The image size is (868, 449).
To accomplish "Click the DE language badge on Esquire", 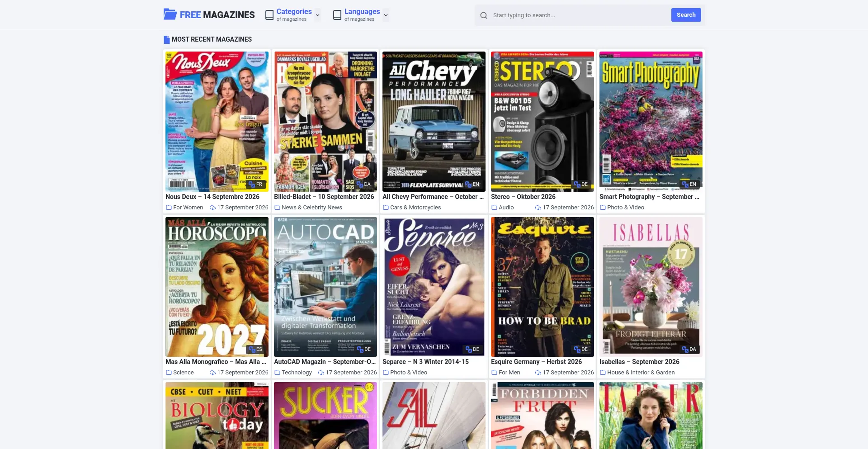I will [581, 349].
